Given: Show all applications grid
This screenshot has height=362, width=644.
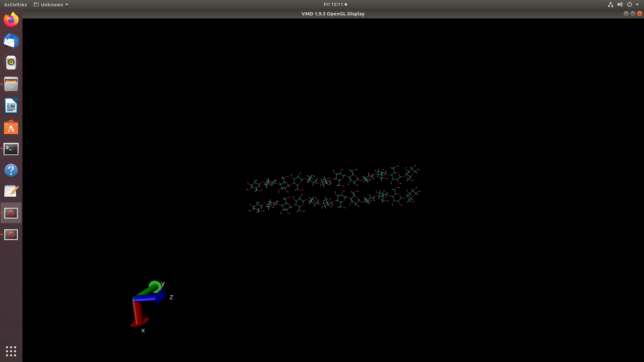Looking at the screenshot, I should [x=11, y=351].
